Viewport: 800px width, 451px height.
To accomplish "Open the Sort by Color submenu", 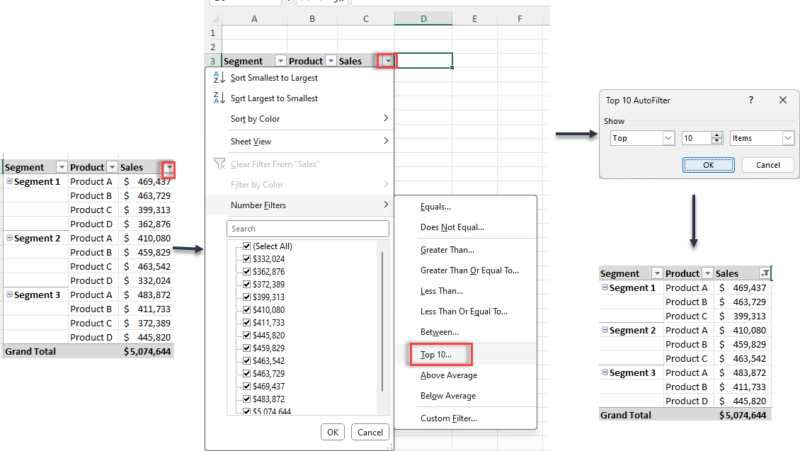I will (x=299, y=118).
